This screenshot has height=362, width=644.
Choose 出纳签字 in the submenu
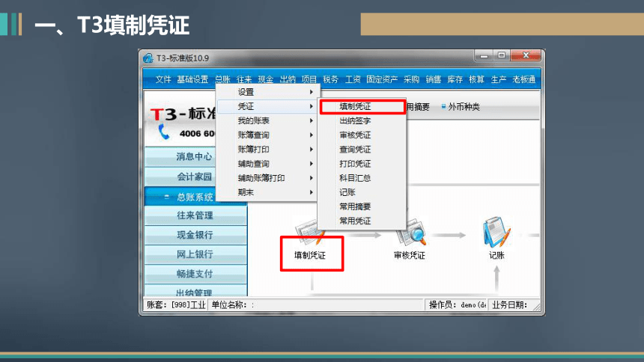pyautogui.click(x=362, y=120)
